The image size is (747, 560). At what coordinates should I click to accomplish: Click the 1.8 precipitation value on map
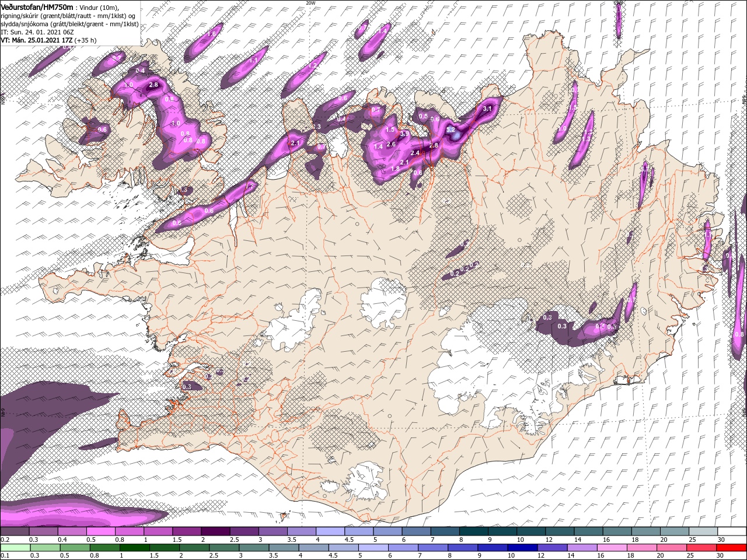click(395, 169)
